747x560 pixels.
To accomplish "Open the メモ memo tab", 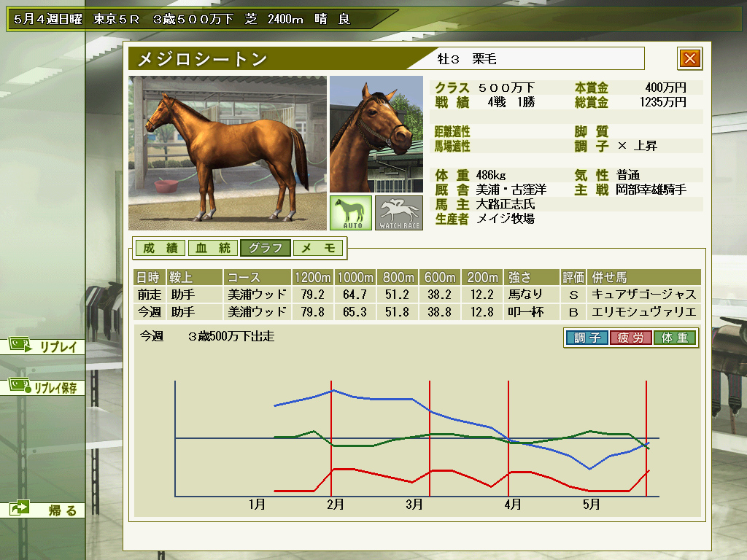I will point(318,248).
